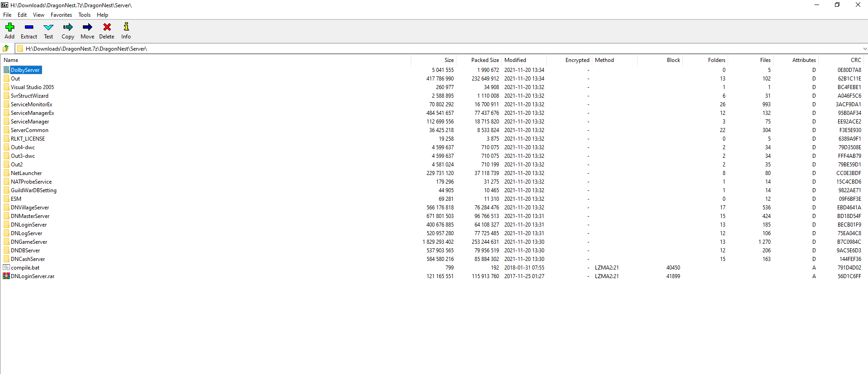The height and width of the screenshot is (374, 868).
Task: Select the DNDBServer folder name
Action: click(25, 250)
